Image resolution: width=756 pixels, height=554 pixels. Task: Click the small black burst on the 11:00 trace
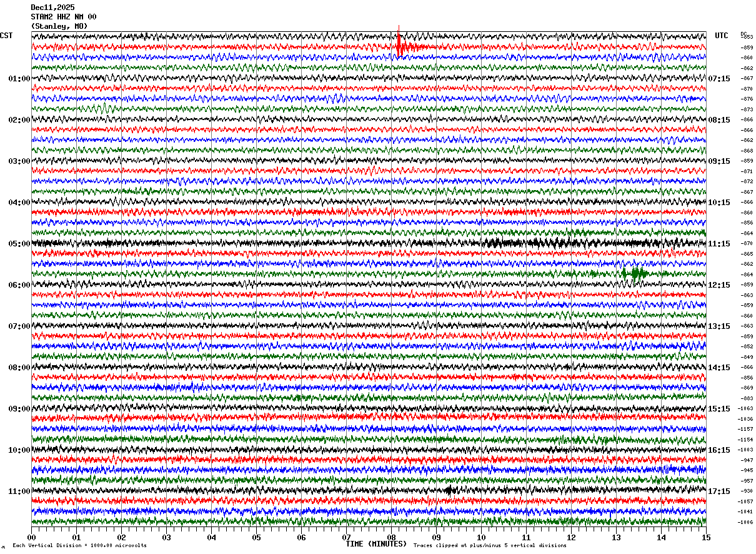(449, 490)
